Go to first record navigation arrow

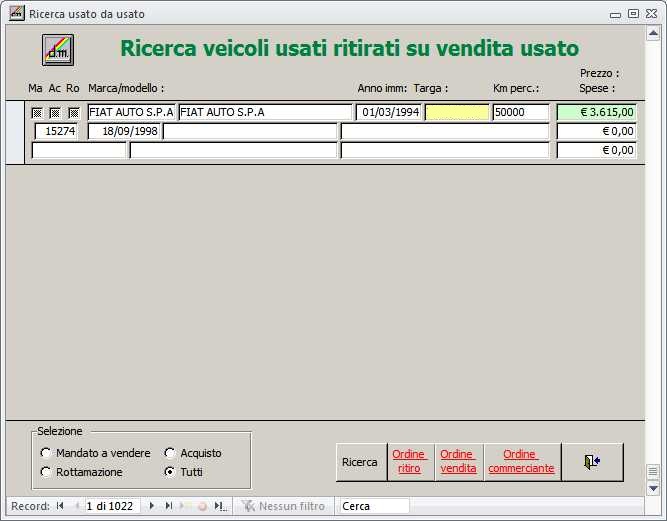(x=60, y=506)
